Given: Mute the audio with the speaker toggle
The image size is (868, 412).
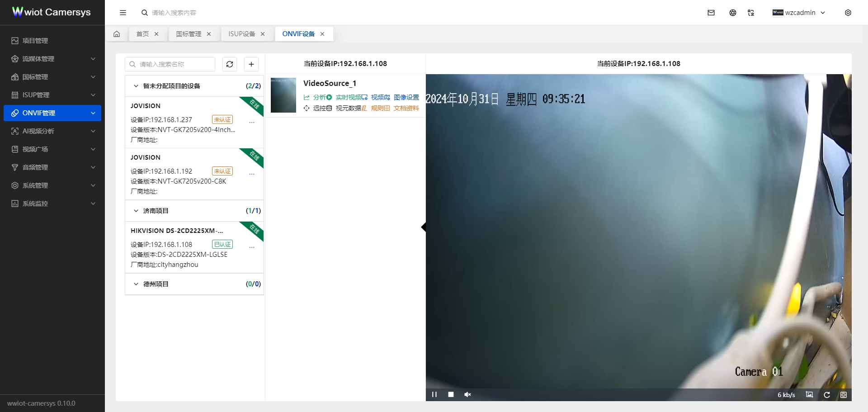Looking at the screenshot, I should click(x=467, y=394).
